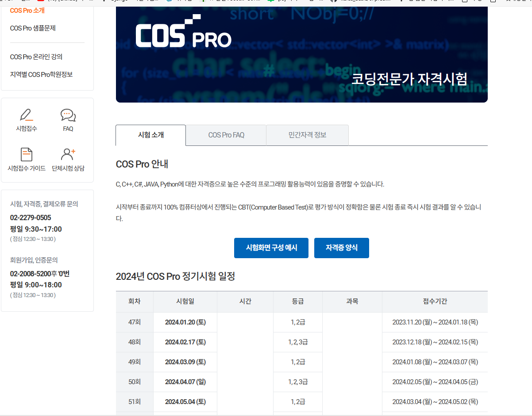Click phone number 02-2279-0505

click(x=31, y=218)
